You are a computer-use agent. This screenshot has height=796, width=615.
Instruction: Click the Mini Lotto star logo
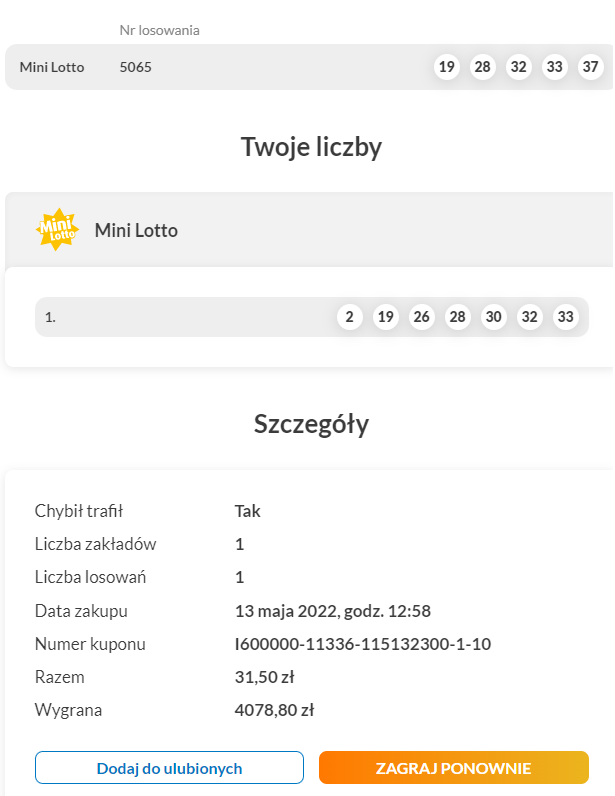click(57, 230)
